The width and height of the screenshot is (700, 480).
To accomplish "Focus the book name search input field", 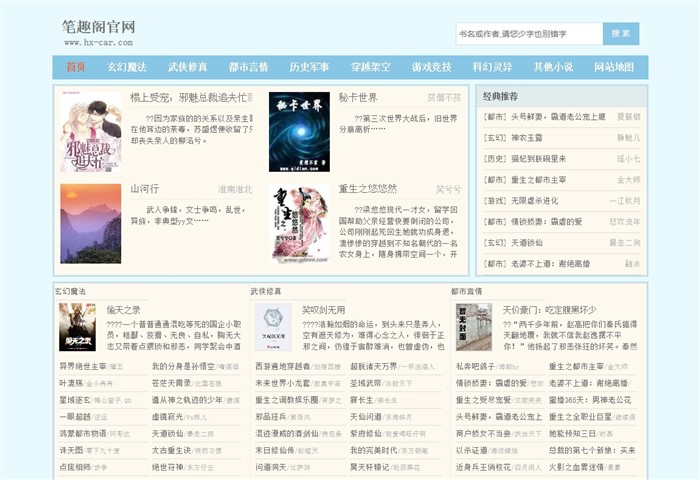I will coord(529,33).
